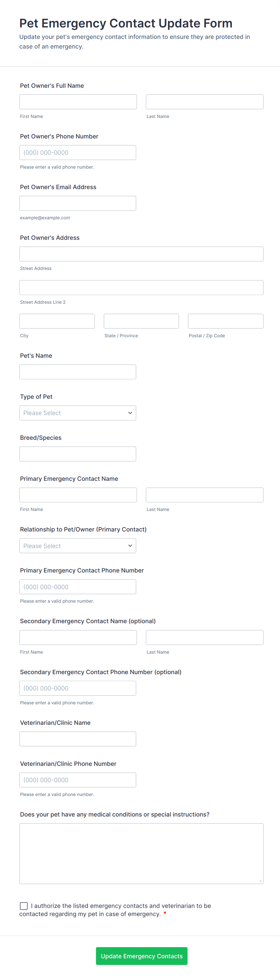
Task: Click the Veterinarian/Clinic Name field
Action: 77,739
